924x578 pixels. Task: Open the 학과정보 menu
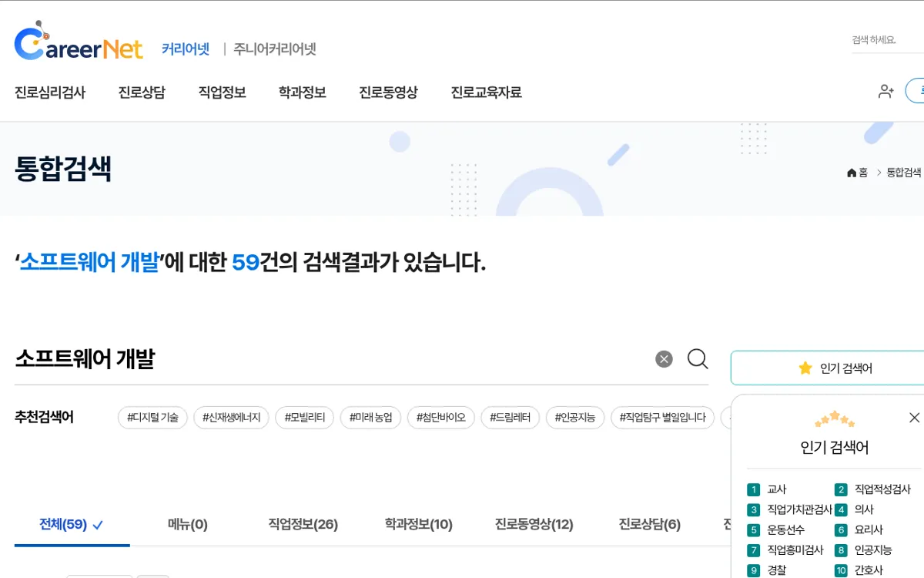pyautogui.click(x=302, y=92)
